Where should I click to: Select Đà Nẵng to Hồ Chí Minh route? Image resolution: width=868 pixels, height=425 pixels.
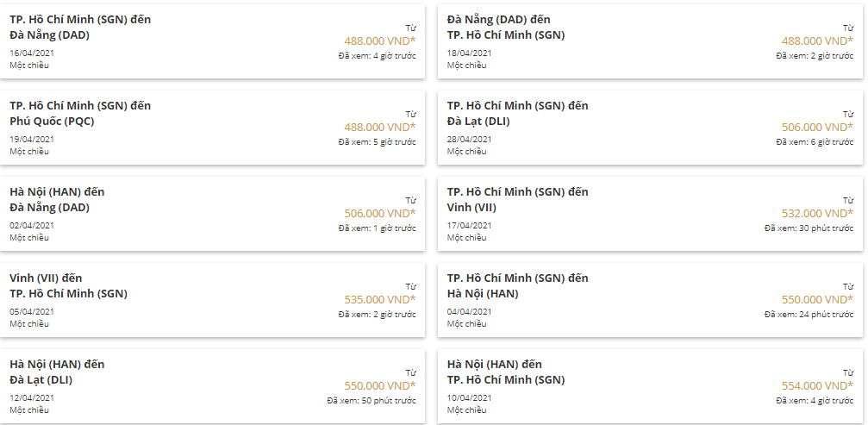(x=506, y=27)
